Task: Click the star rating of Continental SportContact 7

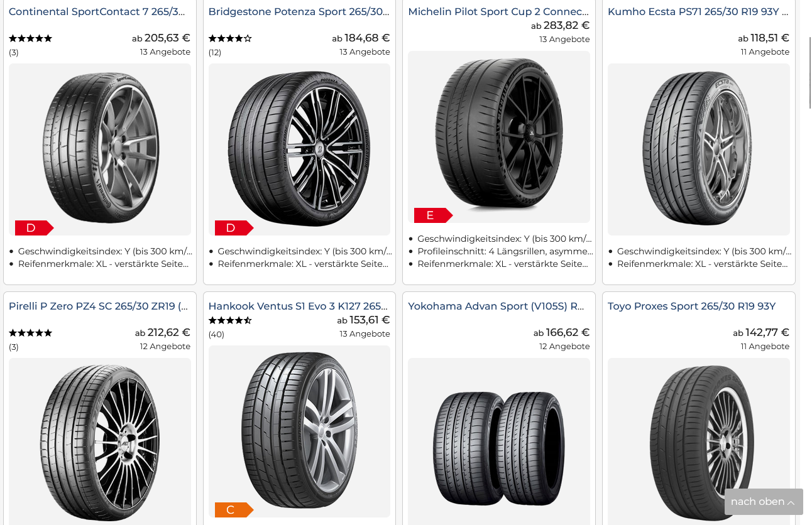Action: tap(30, 38)
